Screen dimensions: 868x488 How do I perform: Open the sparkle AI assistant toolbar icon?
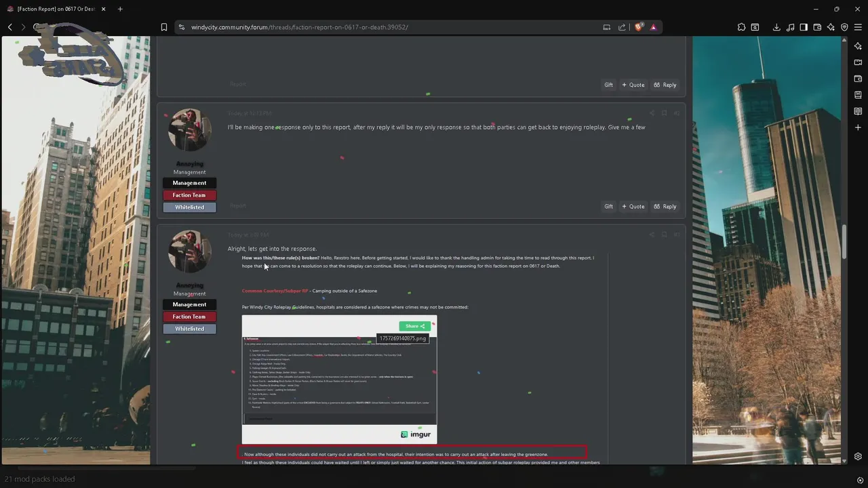[x=831, y=27]
